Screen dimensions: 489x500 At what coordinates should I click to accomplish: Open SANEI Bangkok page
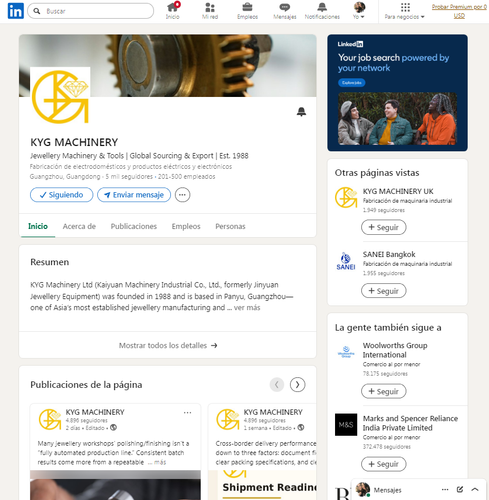389,254
